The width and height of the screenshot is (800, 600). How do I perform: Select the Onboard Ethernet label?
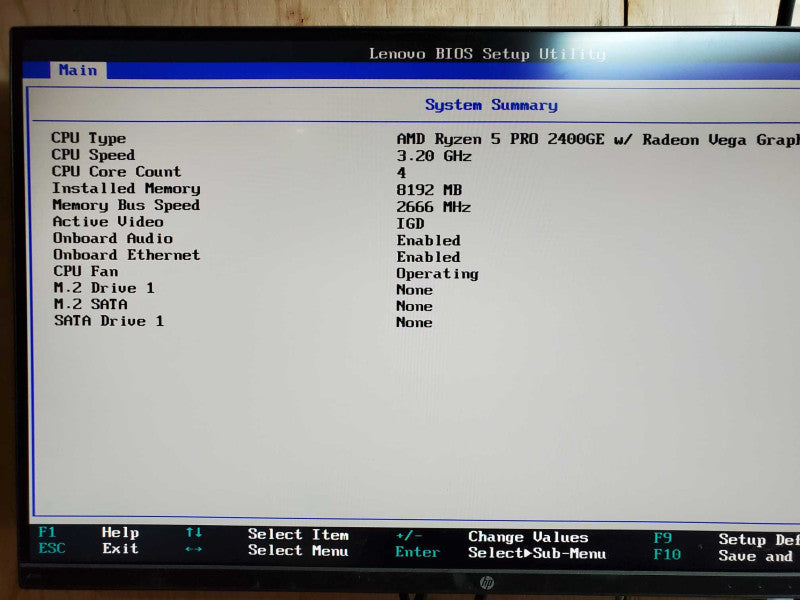(127, 255)
